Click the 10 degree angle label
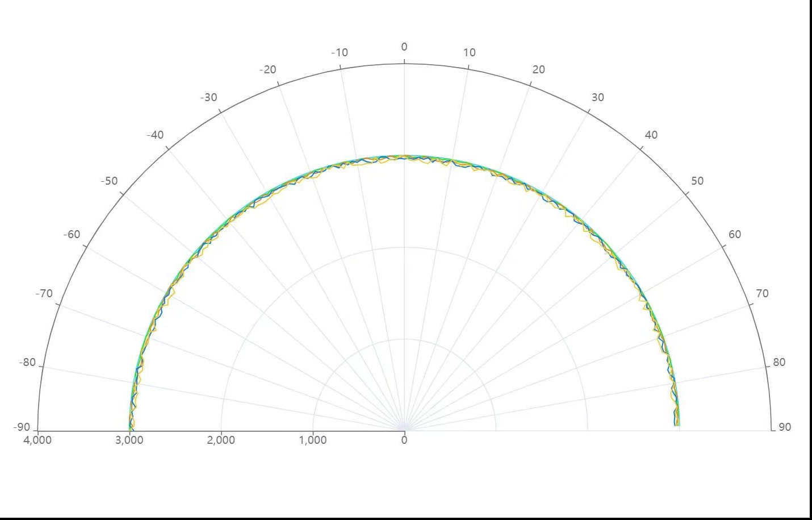Screen dimensions: 812x520 click(469, 53)
